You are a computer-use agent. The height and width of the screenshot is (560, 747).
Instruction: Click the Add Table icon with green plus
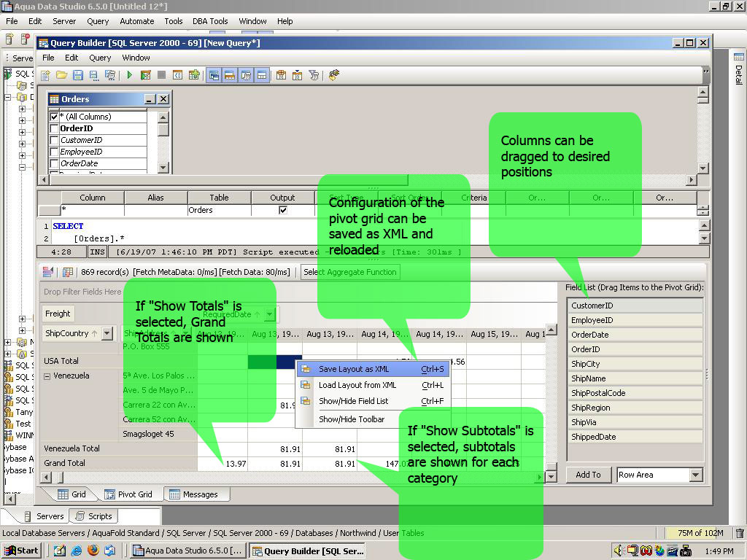(194, 75)
